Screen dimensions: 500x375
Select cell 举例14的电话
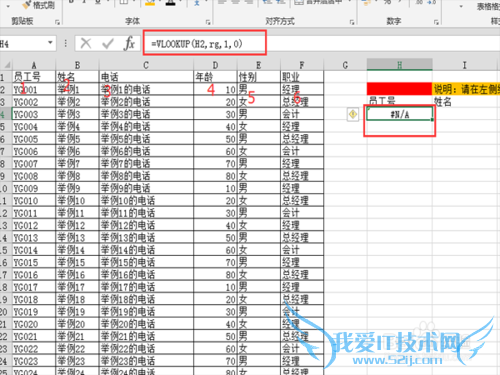coord(146,250)
